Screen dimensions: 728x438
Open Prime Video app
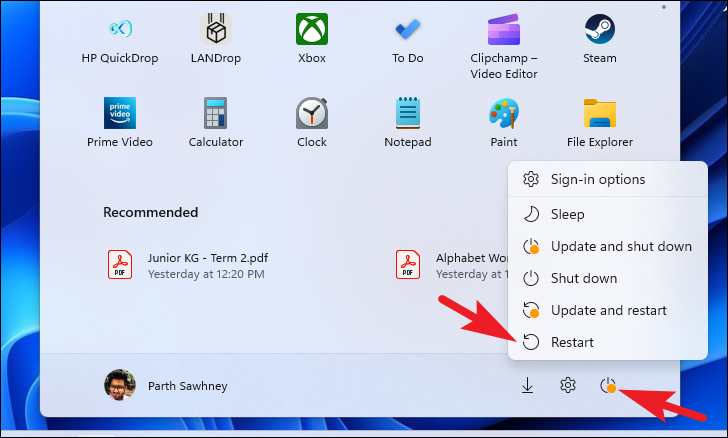point(120,122)
